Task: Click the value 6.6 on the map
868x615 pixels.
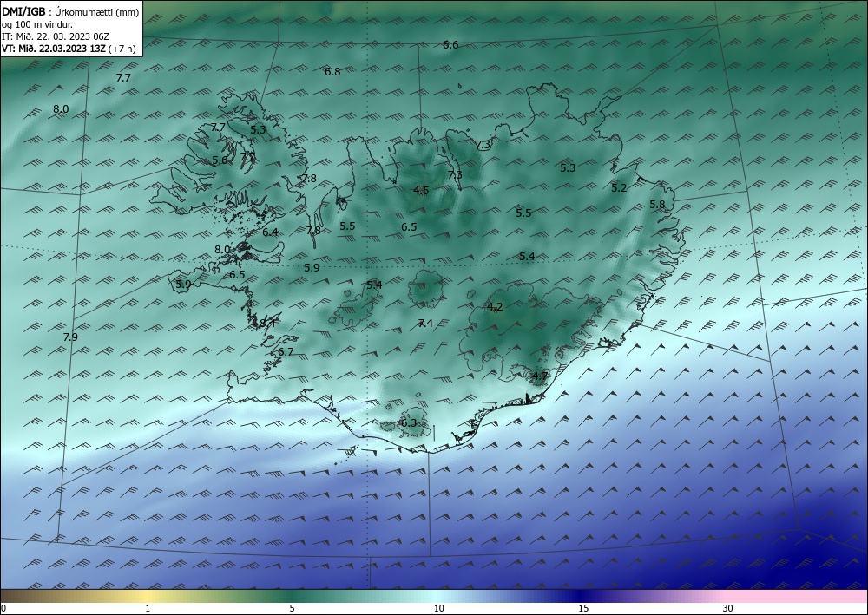Action: 450,45
